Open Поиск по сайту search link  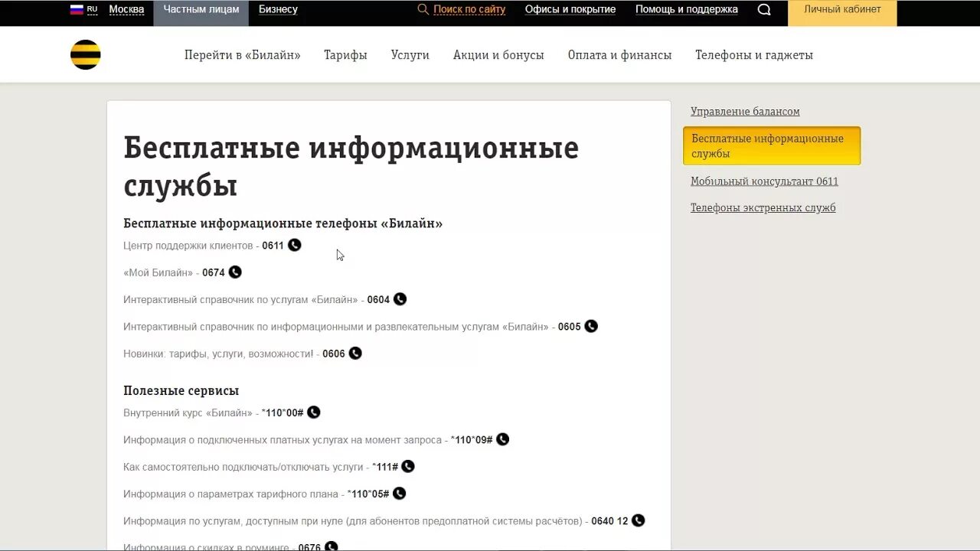[x=469, y=9]
